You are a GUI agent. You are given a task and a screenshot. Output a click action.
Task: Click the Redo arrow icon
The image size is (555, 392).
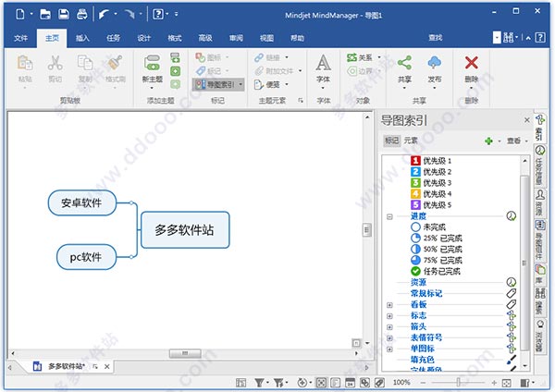click(x=129, y=14)
